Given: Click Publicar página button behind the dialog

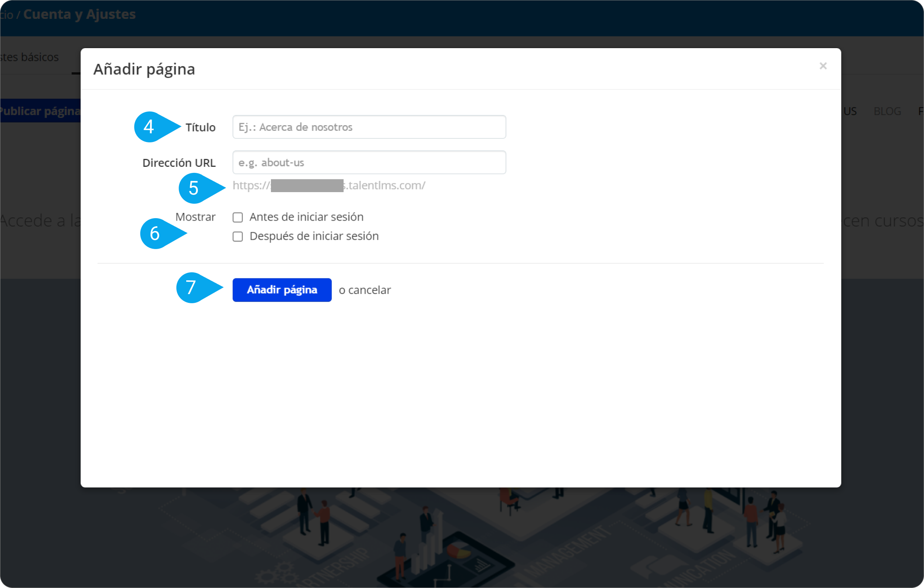Looking at the screenshot, I should click(40, 111).
